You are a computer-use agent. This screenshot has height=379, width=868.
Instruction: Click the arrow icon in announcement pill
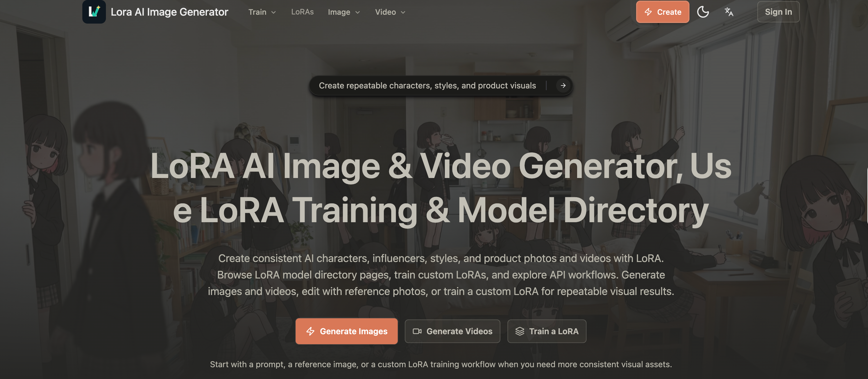click(563, 85)
